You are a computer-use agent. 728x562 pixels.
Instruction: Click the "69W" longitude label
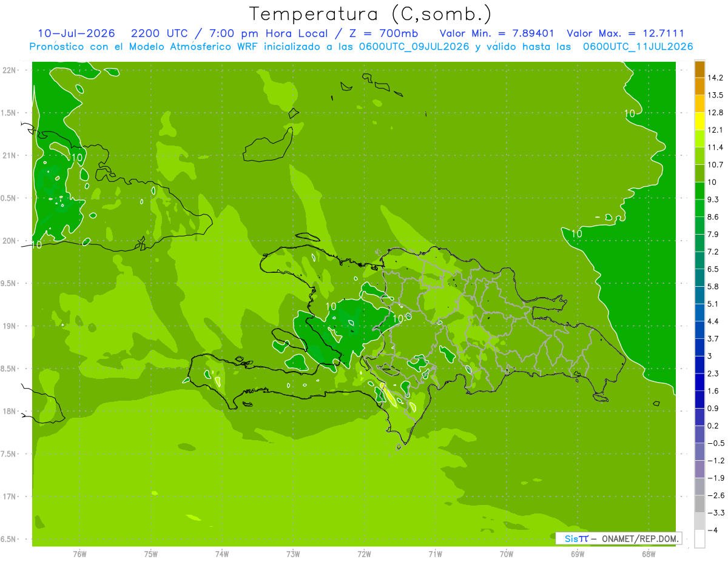(578, 554)
